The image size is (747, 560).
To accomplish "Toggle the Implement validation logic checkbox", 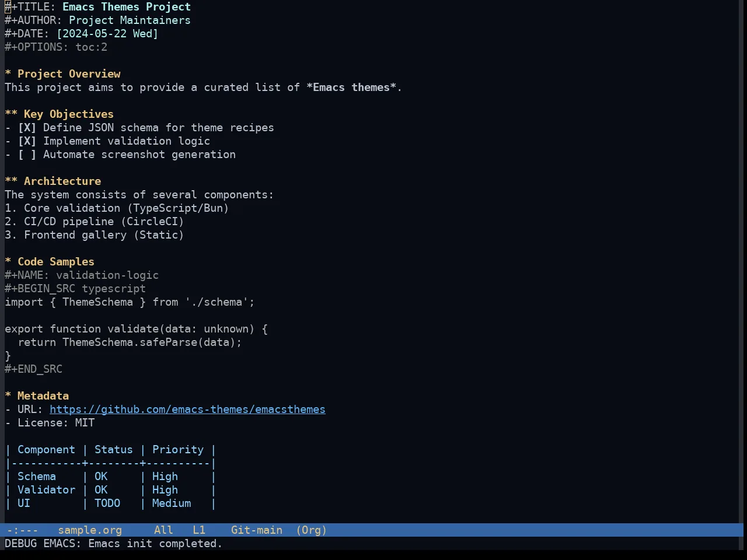I will click(x=27, y=141).
